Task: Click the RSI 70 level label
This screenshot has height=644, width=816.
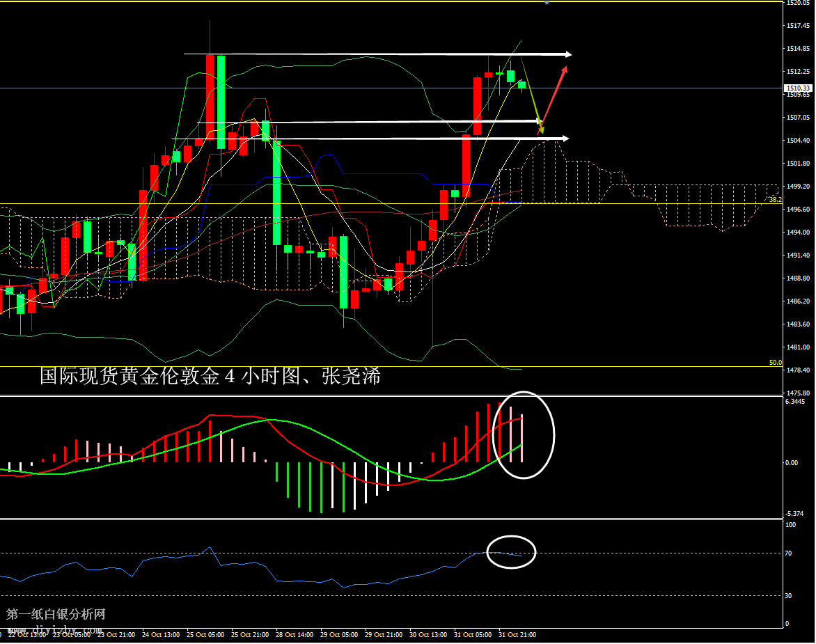Action: (789, 553)
